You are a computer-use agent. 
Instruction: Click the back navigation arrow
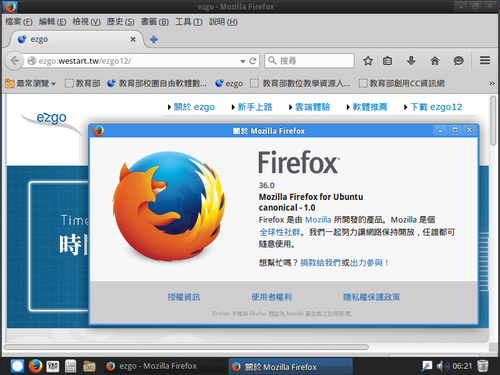point(14,61)
